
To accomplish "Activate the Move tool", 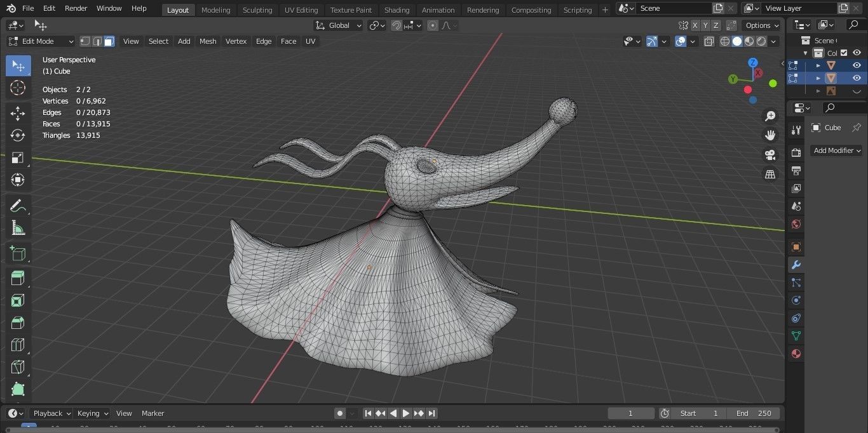I will click(18, 114).
